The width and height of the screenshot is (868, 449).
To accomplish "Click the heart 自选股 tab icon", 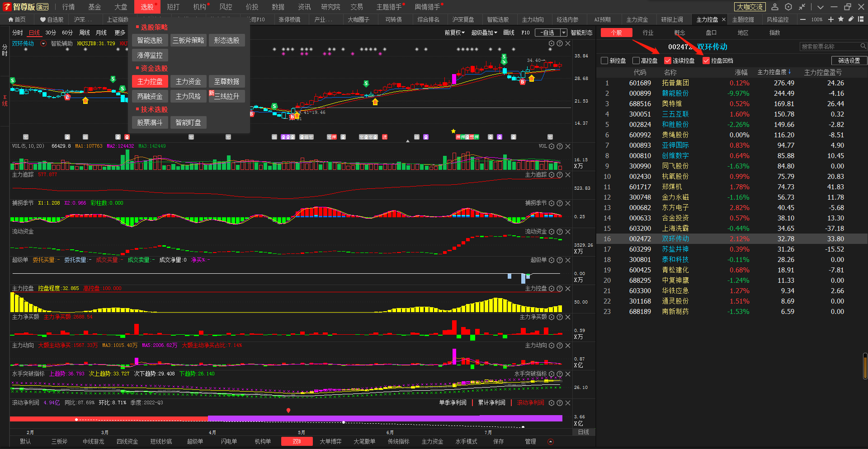I will point(42,19).
